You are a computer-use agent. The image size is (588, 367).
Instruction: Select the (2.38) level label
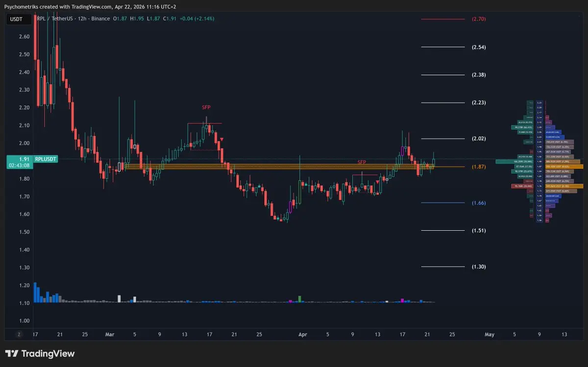479,75
